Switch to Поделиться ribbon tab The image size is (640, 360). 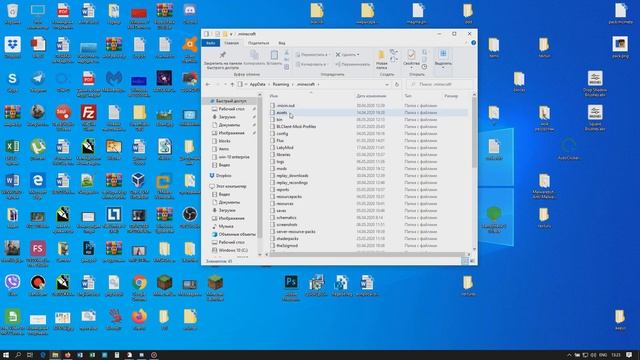click(x=258, y=43)
